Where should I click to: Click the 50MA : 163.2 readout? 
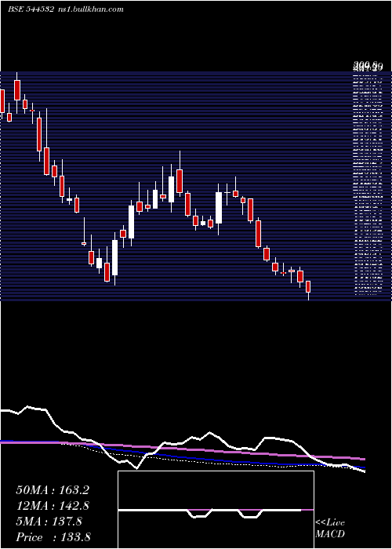(x=53, y=490)
